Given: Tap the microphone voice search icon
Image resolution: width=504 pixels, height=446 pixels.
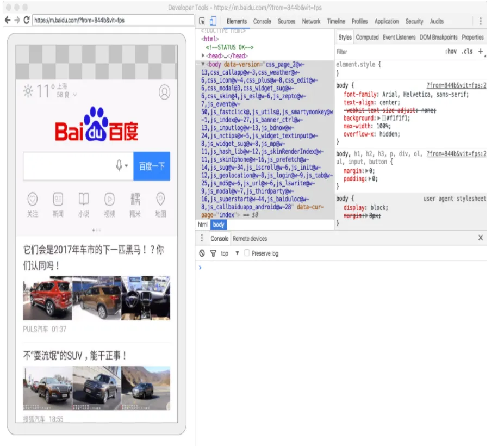Looking at the screenshot, I should (x=119, y=166).
